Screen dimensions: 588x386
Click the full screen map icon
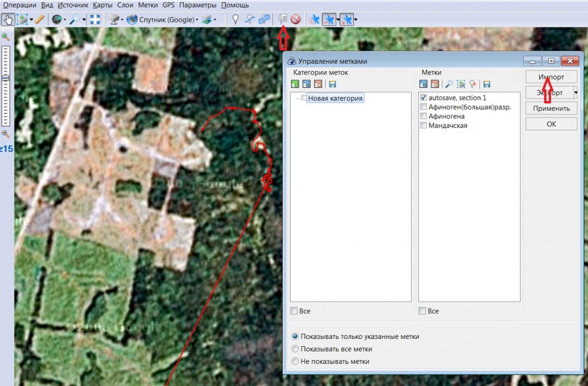click(95, 20)
